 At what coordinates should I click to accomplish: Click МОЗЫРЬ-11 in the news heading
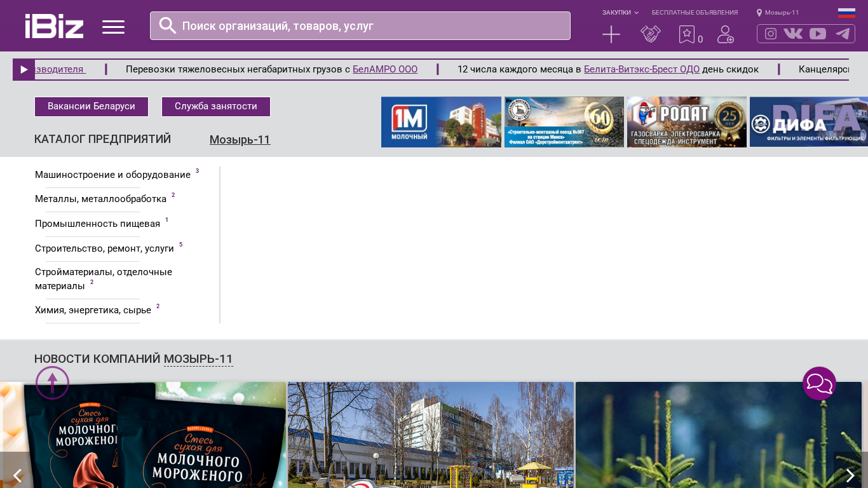[198, 359]
